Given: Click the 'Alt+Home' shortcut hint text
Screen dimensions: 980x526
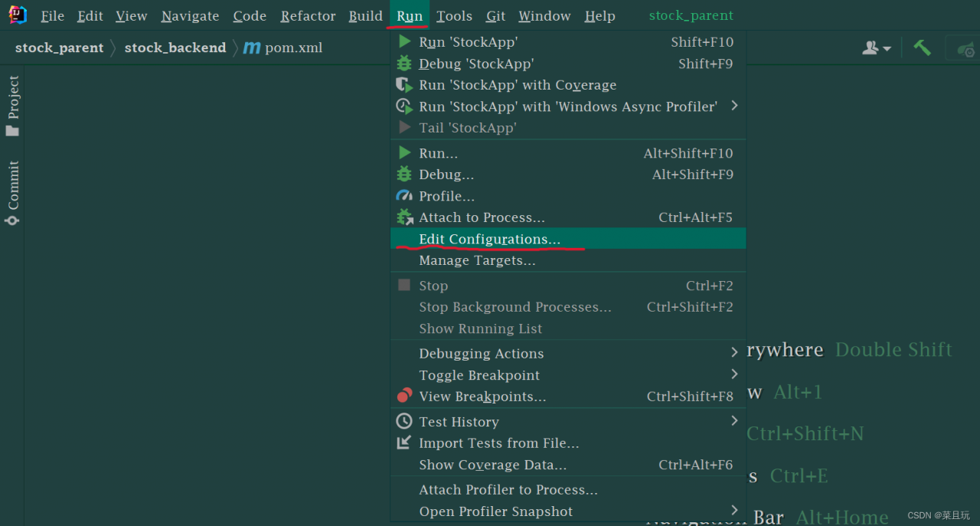Looking at the screenshot, I should (x=842, y=518).
